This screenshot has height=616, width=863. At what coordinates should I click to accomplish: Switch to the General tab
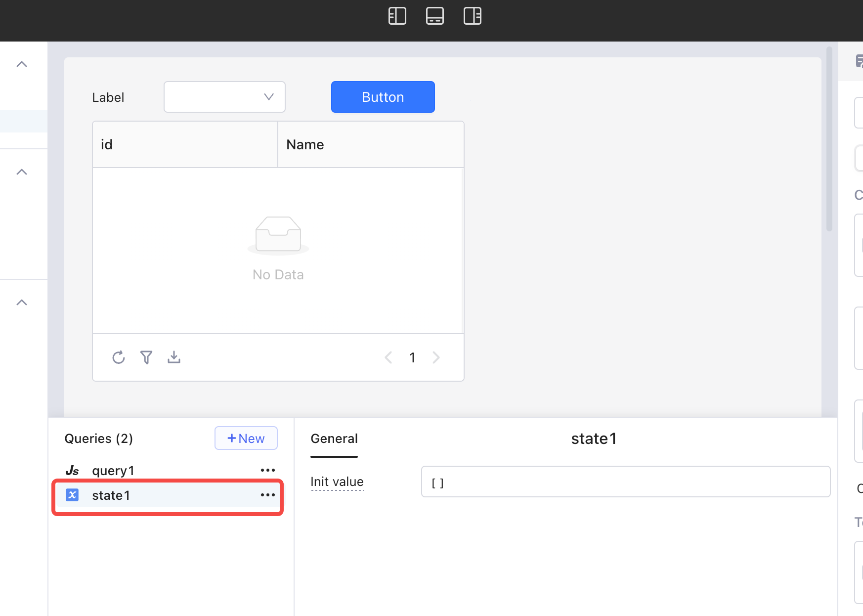pyautogui.click(x=334, y=439)
